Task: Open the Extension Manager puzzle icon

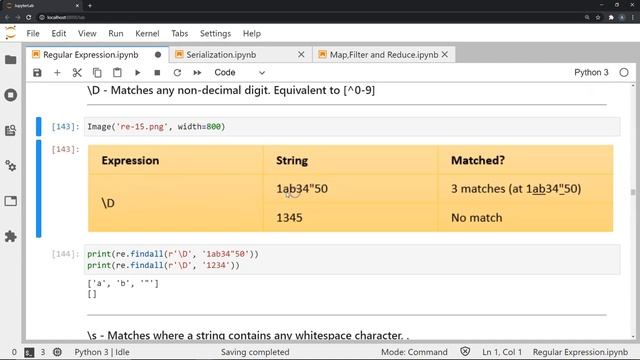Action: [11, 236]
